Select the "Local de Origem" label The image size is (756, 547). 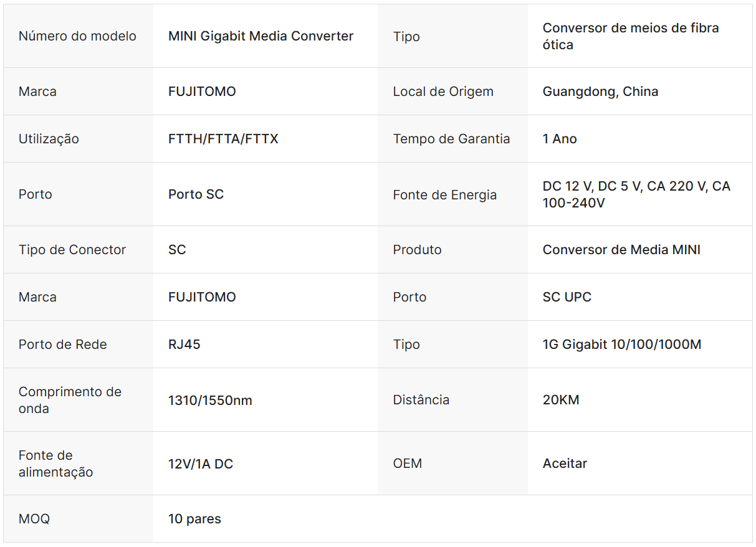(x=443, y=92)
